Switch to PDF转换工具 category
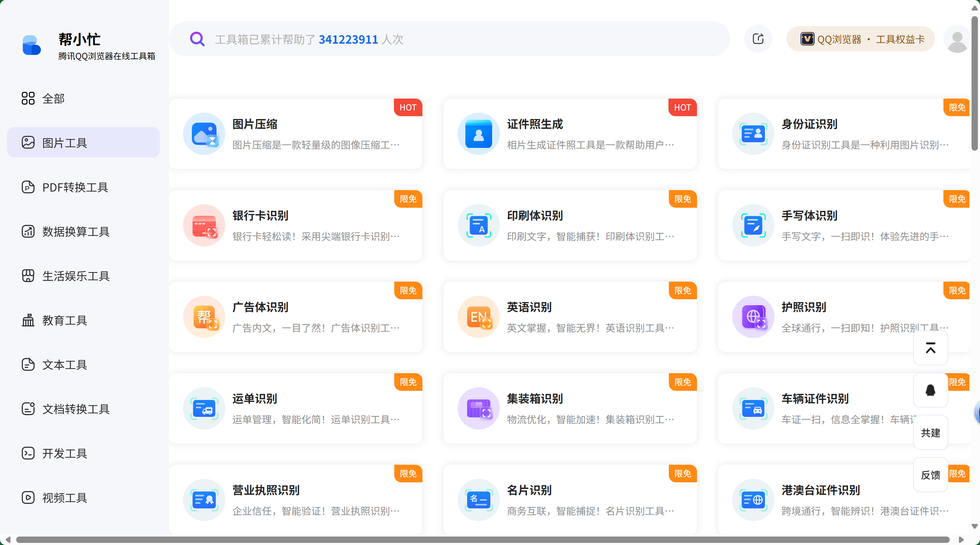 (75, 187)
